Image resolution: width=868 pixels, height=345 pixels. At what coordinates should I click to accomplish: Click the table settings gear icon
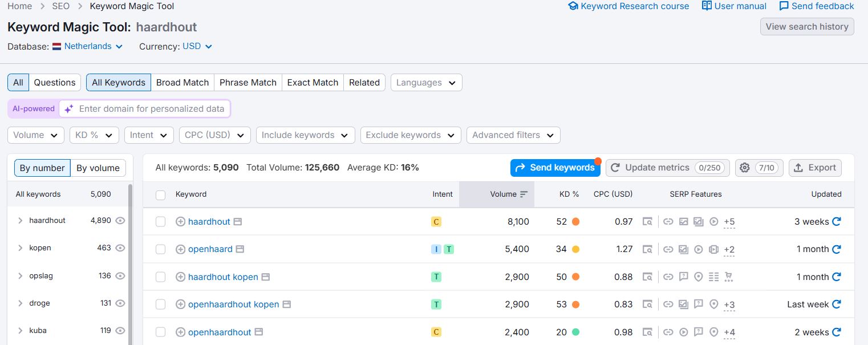point(744,168)
